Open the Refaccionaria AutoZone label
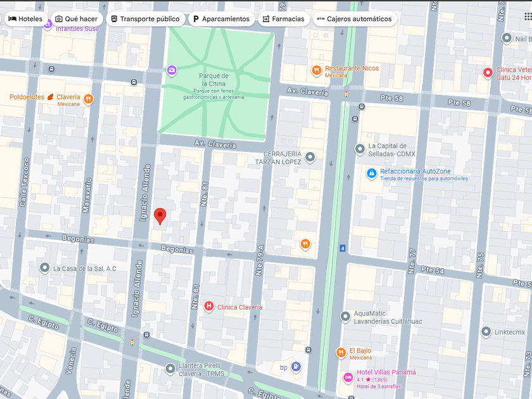 point(415,172)
